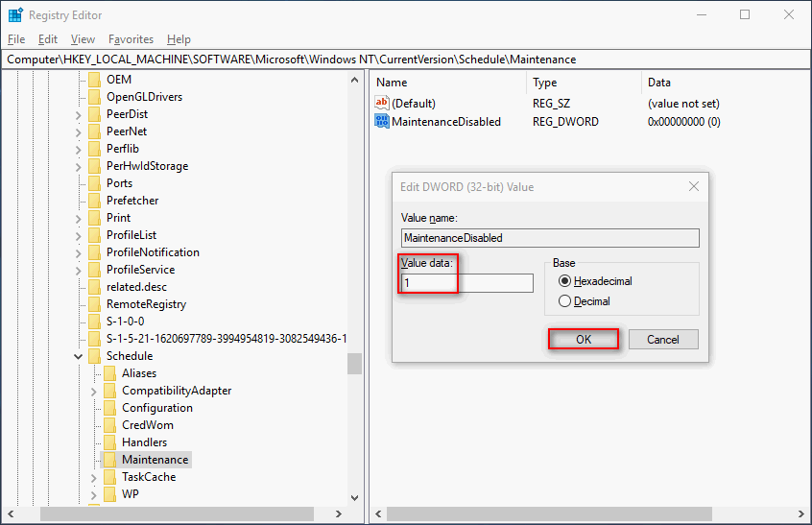Select the Hexadecimal base radio button
Viewport: 812px width, 525px height.
(x=564, y=281)
